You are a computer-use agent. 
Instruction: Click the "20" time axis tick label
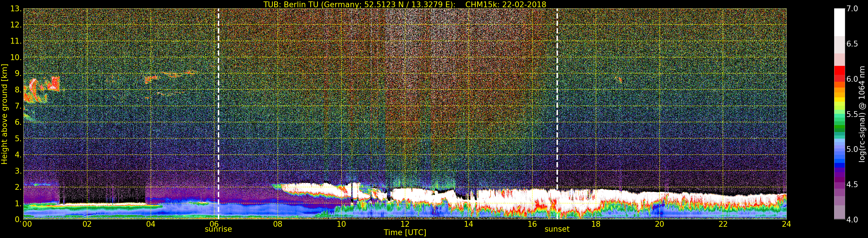point(659,224)
